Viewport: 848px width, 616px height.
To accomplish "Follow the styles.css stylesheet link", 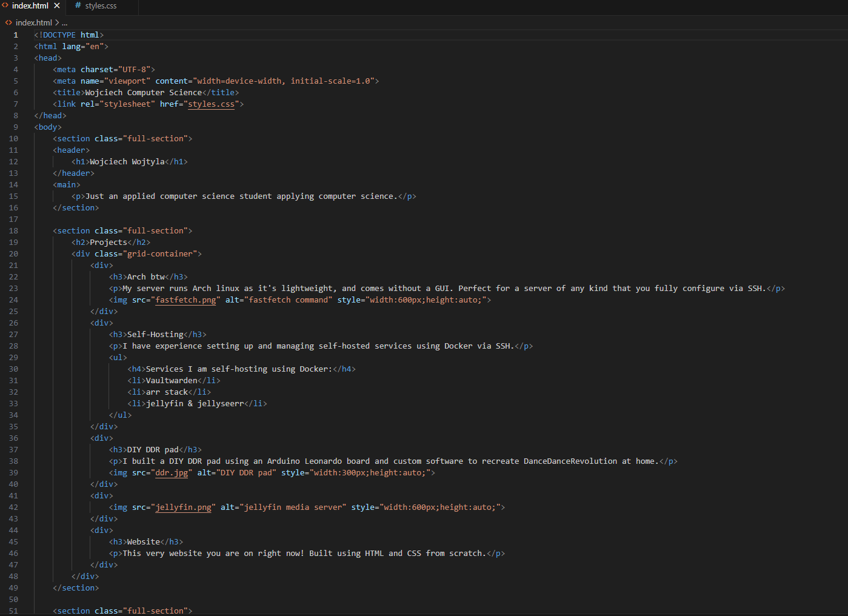I will pos(210,104).
